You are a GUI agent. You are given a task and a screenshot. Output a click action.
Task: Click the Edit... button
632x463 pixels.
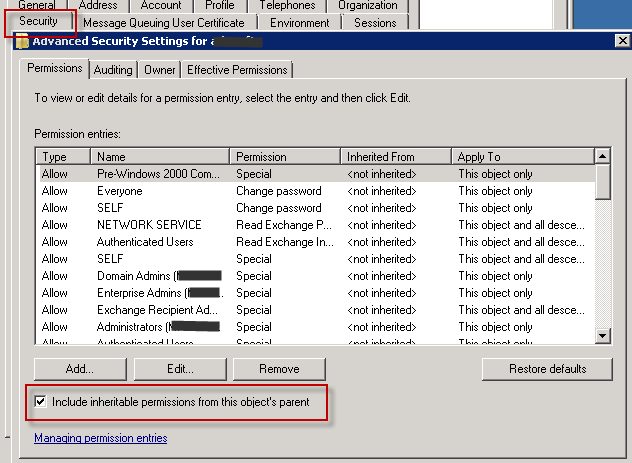tap(180, 369)
